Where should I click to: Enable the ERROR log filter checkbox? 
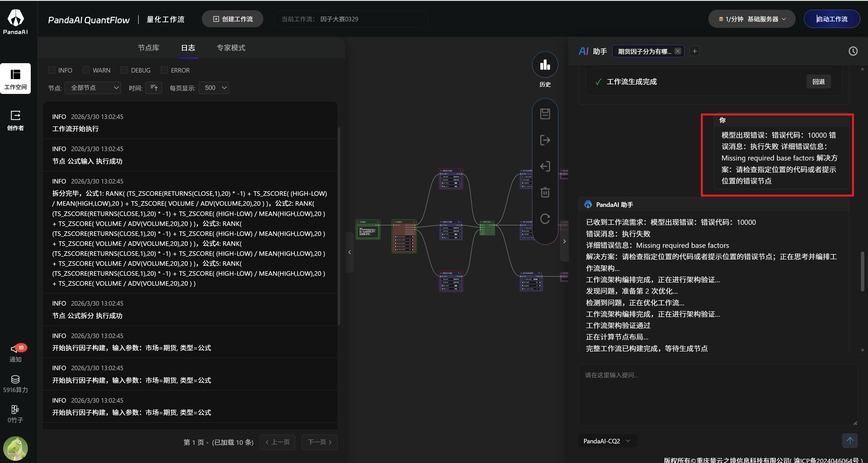[165, 70]
